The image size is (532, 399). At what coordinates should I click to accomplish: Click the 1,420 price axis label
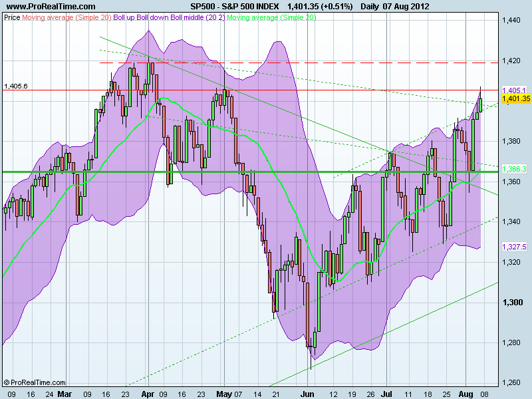pos(511,61)
